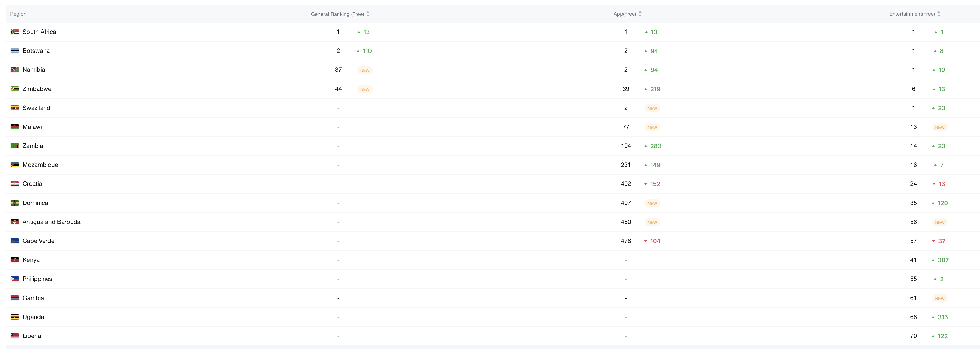This screenshot has width=980, height=349.
Task: Click the Kenya flag icon
Action: pos(14,260)
